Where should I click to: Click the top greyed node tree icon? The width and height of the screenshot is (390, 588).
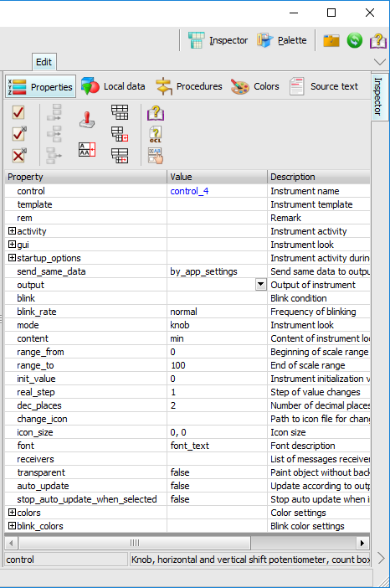pyautogui.click(x=54, y=112)
